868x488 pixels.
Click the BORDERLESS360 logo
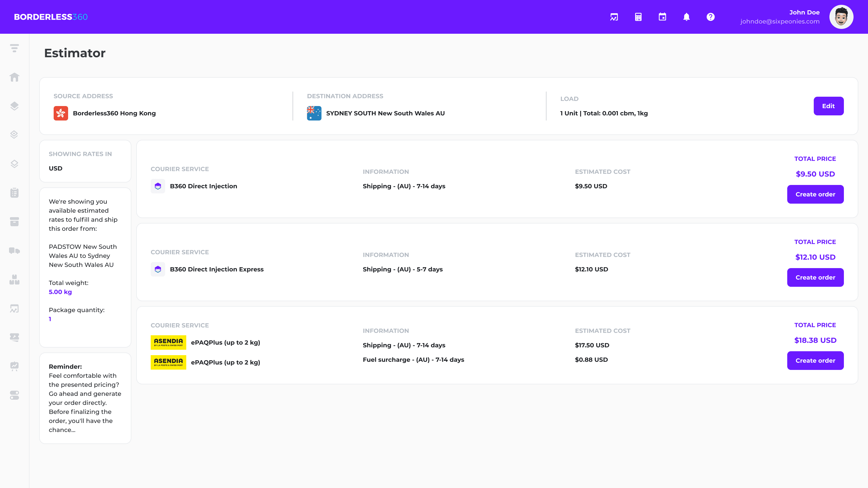click(x=51, y=17)
